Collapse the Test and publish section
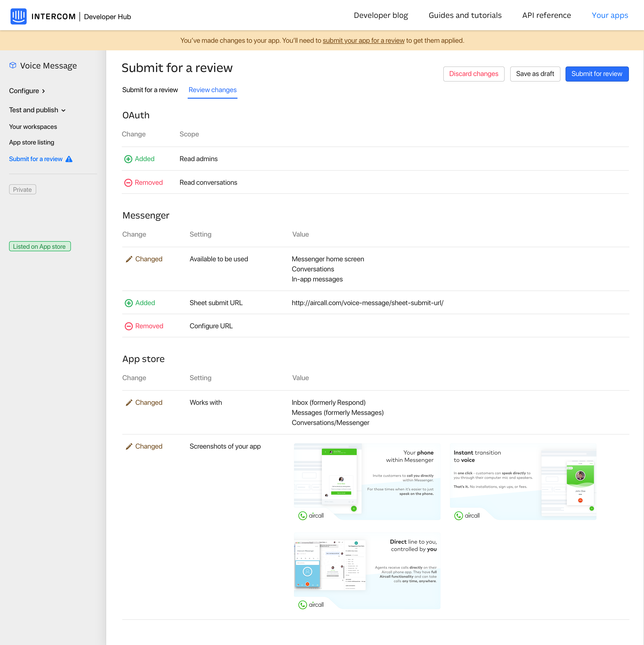The width and height of the screenshot is (644, 645). tap(37, 110)
